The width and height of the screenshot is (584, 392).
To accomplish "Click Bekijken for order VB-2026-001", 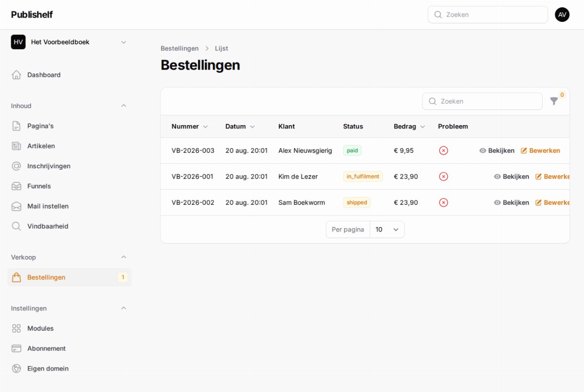I will coord(511,177).
